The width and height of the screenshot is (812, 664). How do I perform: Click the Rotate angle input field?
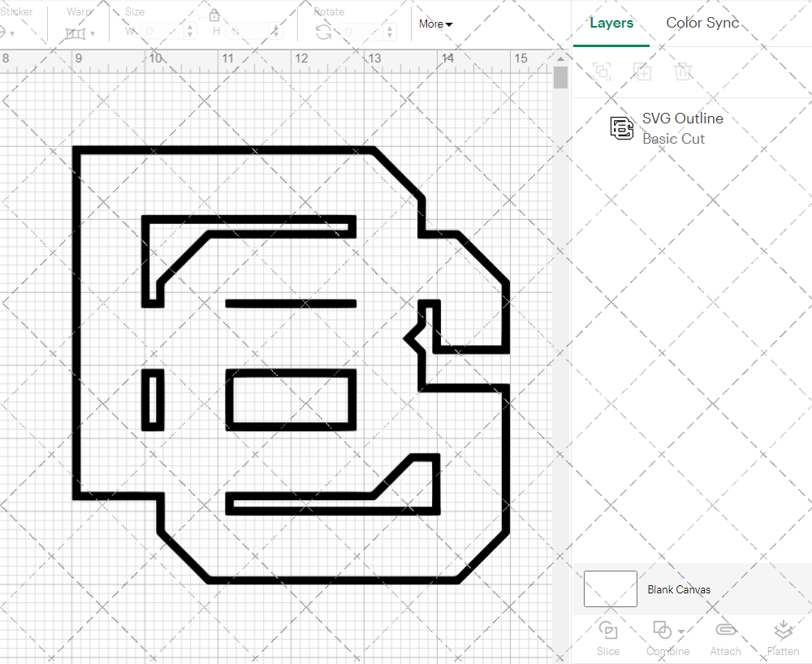pyautogui.click(x=361, y=32)
